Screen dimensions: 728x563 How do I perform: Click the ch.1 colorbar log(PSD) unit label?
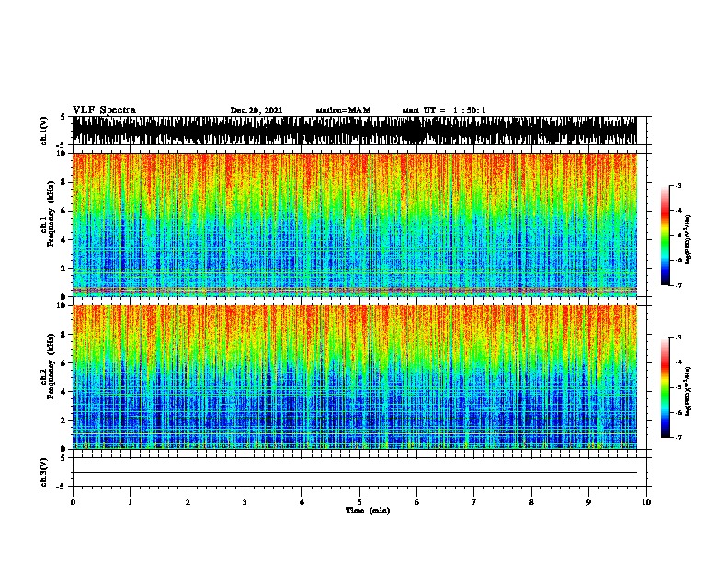click(x=688, y=239)
